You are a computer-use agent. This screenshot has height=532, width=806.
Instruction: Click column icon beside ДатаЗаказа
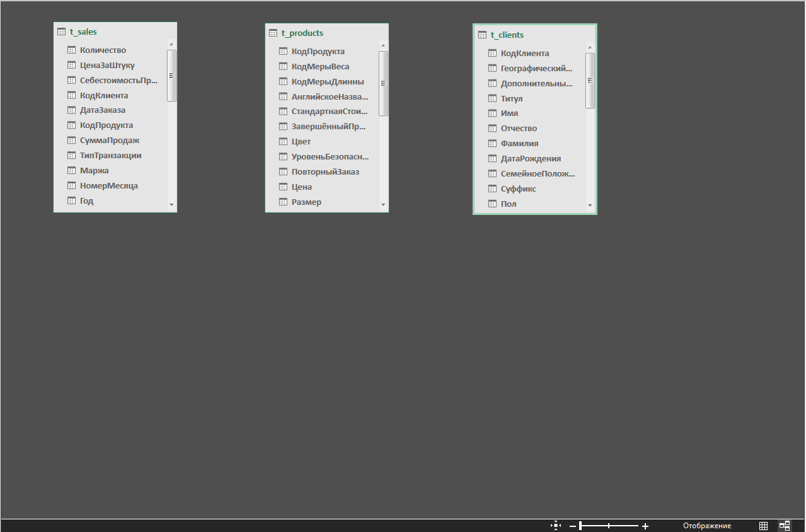pyautogui.click(x=71, y=110)
